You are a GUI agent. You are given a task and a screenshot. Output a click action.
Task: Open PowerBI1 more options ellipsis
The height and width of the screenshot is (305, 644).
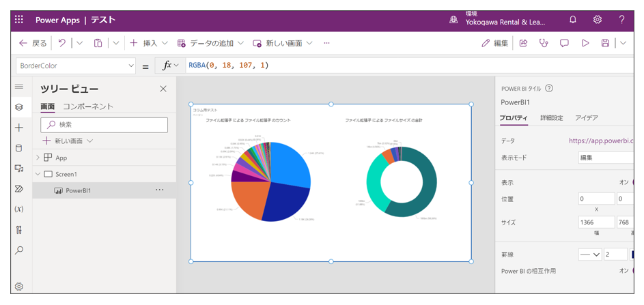159,190
